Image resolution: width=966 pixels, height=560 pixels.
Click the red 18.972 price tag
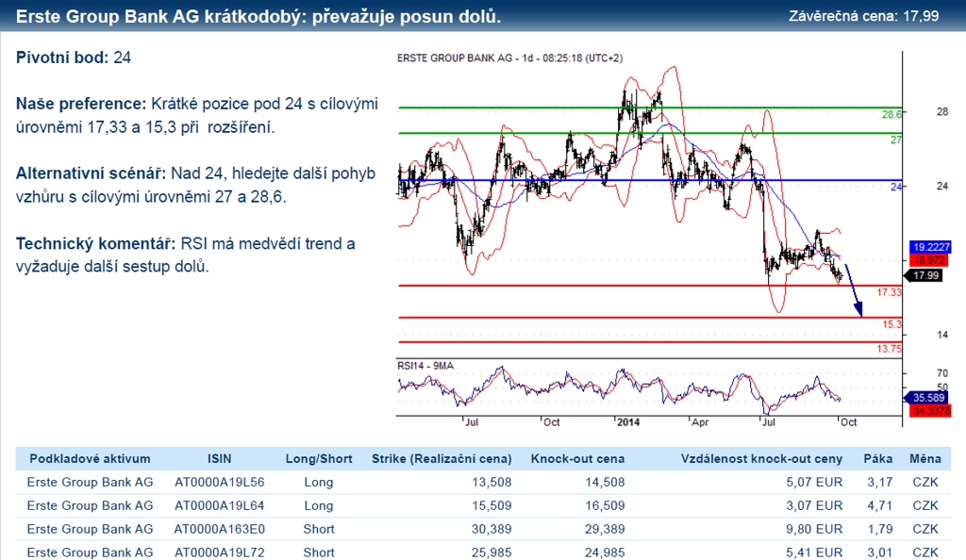[x=930, y=260]
